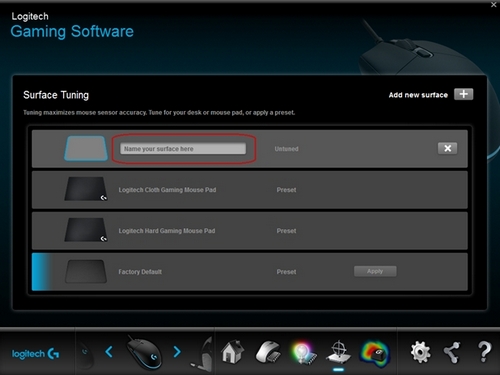500x375 pixels.
Task: Click the share icon
Action: 452,352
